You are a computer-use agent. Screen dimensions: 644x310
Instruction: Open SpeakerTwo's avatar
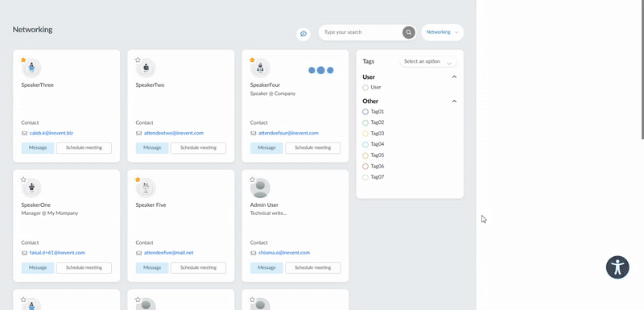pos(146,68)
